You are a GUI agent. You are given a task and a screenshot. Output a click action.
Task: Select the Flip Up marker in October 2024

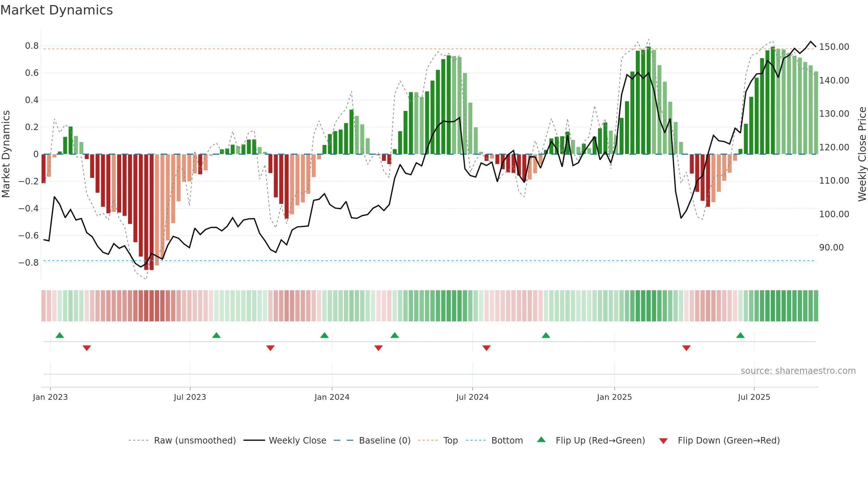tap(546, 335)
